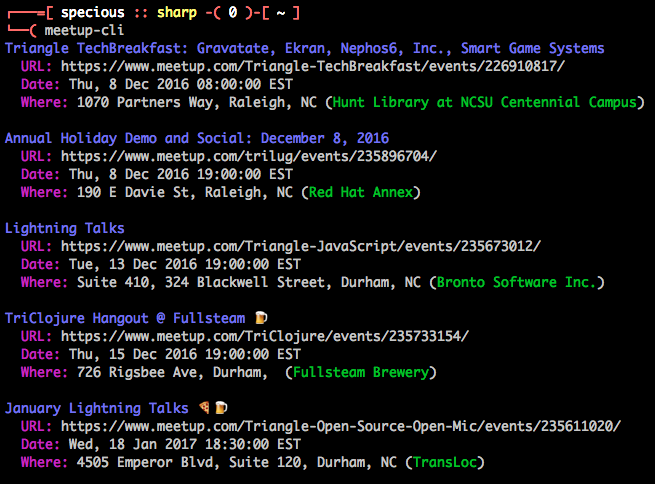Click the Triangle TechBreakfast event title
The width and height of the screenshot is (655, 484).
pos(305,48)
